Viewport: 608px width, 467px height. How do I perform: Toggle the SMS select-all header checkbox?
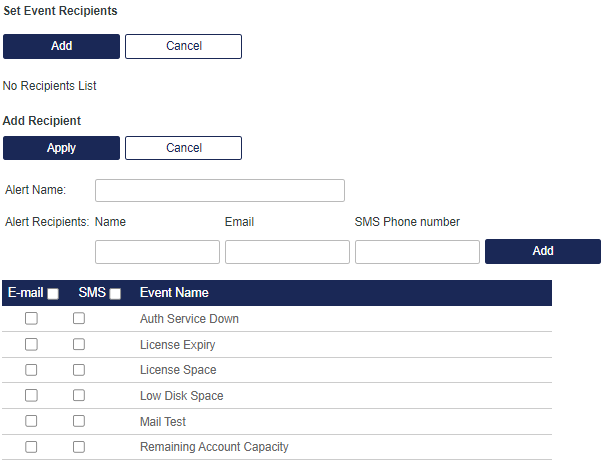115,294
